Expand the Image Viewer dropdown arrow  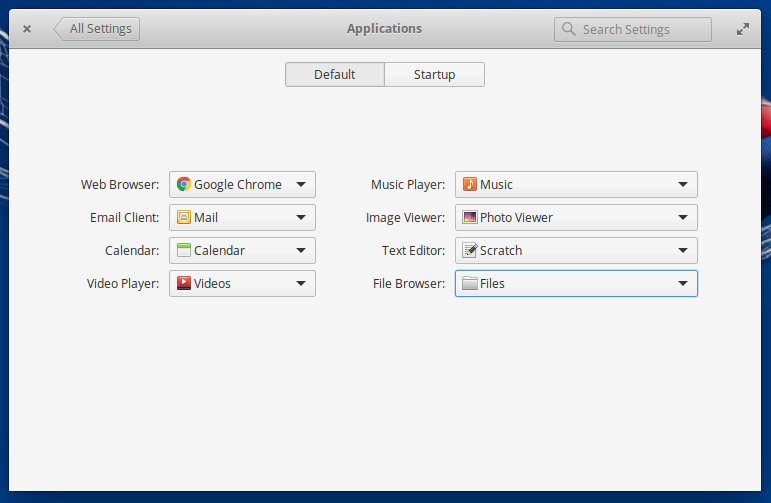(x=683, y=217)
